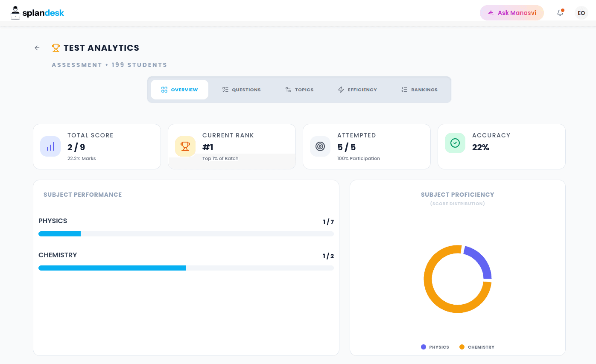This screenshot has width=596, height=364.
Task: Click the trophy icon beside Current Rank
Action: (185, 146)
